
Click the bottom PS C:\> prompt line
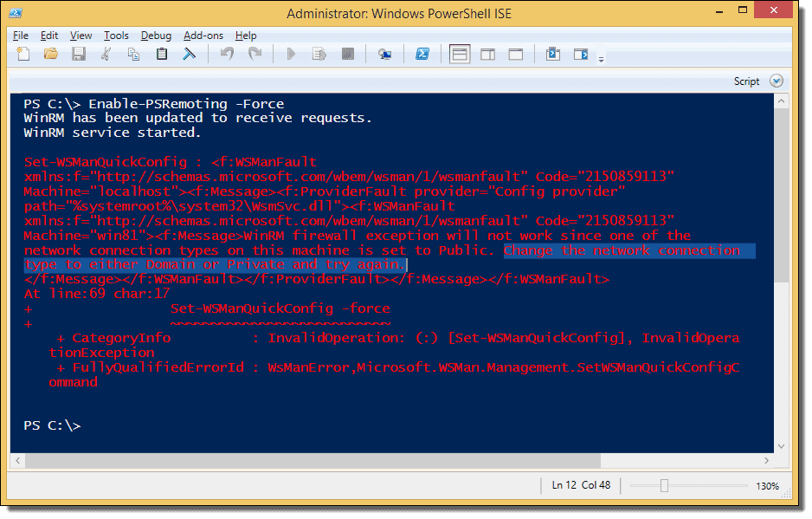point(52,425)
